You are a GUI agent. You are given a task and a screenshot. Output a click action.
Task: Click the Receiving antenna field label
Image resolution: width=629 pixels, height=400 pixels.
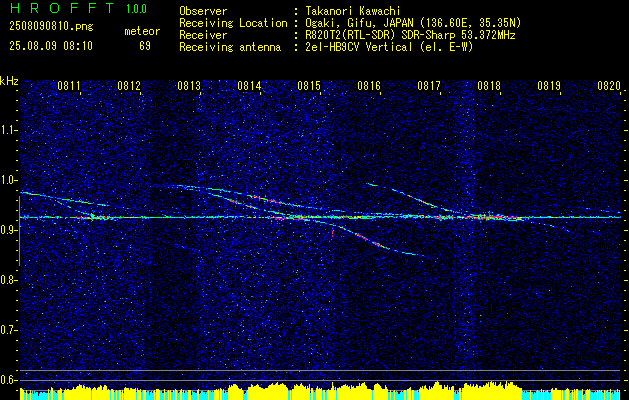pyautogui.click(x=230, y=47)
